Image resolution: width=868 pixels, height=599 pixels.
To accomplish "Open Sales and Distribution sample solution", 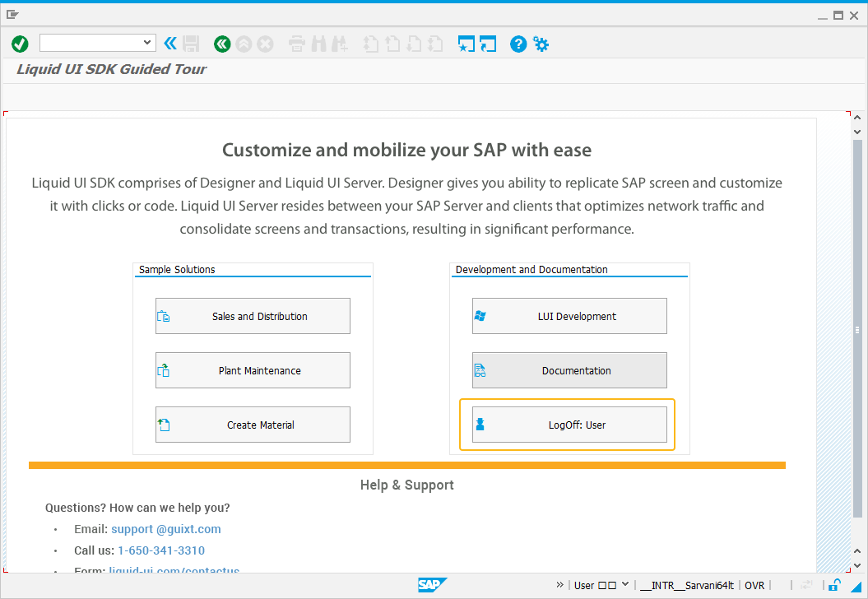I will [x=253, y=316].
